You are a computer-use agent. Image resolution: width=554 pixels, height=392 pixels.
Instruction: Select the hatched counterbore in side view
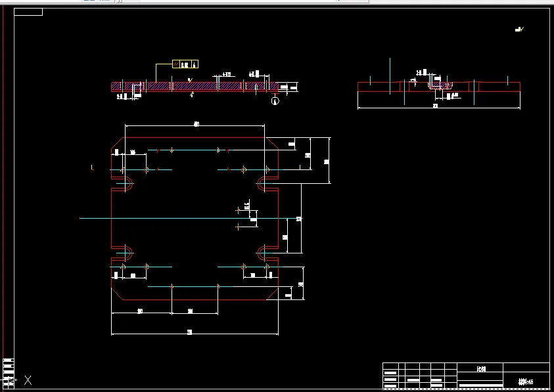(x=440, y=85)
